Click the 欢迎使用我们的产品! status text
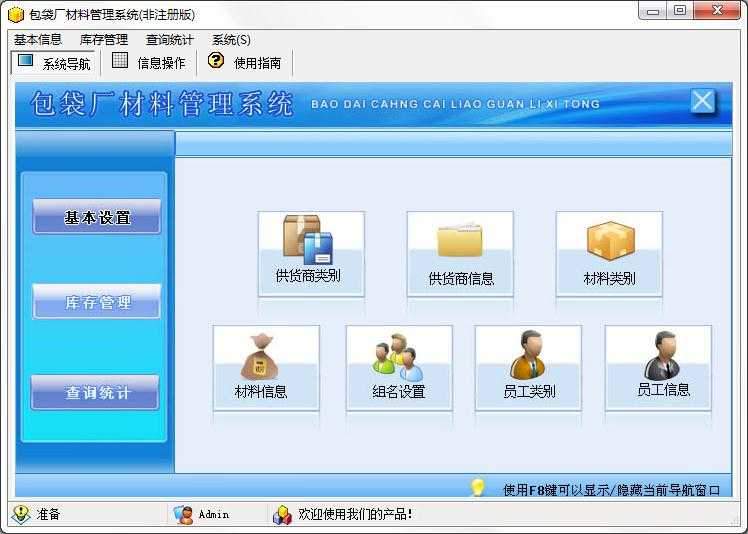The width and height of the screenshot is (748, 534). (x=355, y=514)
